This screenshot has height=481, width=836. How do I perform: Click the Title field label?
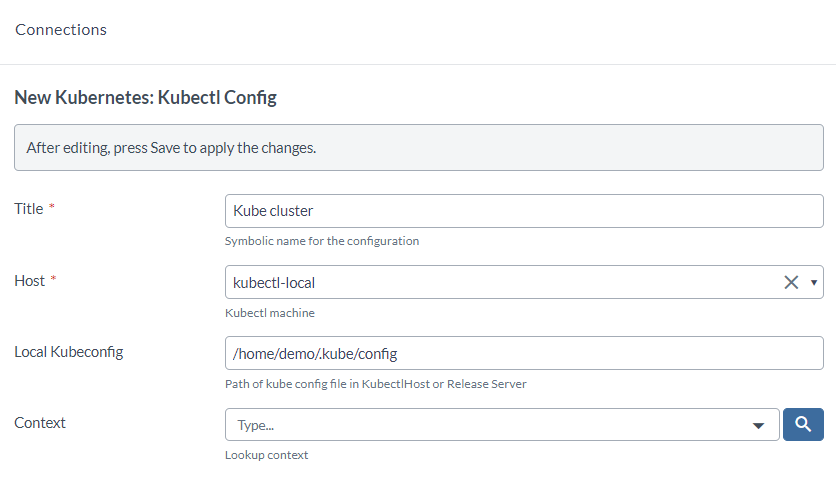(29, 209)
